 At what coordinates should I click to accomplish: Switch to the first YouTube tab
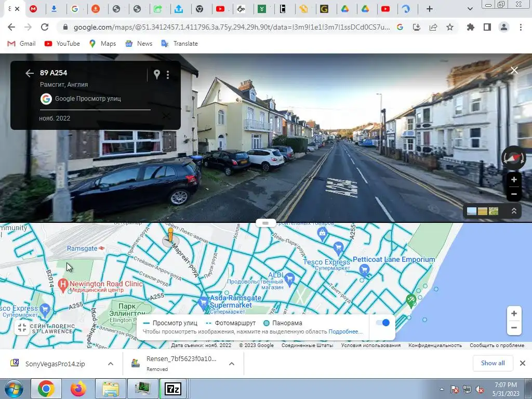click(x=220, y=9)
